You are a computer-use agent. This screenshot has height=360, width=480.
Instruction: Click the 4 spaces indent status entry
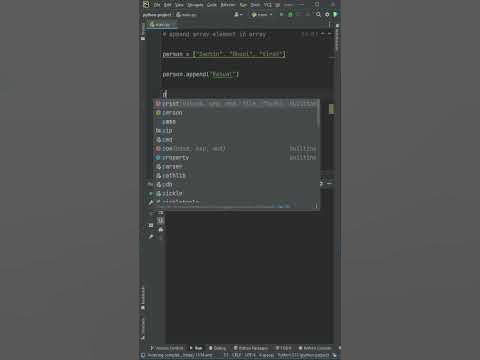(x=266, y=355)
